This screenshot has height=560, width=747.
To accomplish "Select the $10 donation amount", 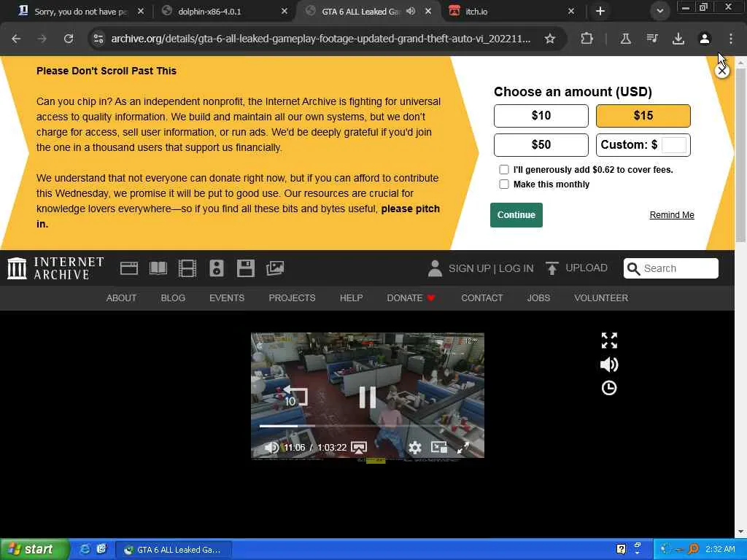I will pos(541,116).
